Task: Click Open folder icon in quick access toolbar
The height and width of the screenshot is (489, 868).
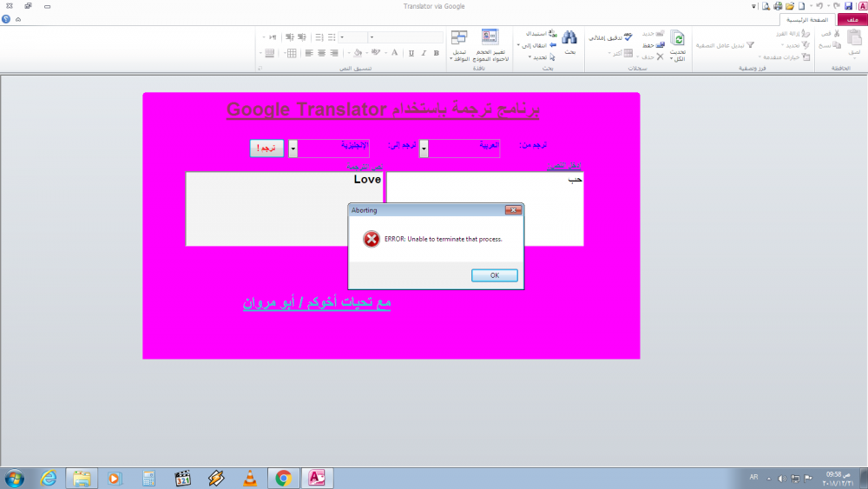Action: point(789,6)
